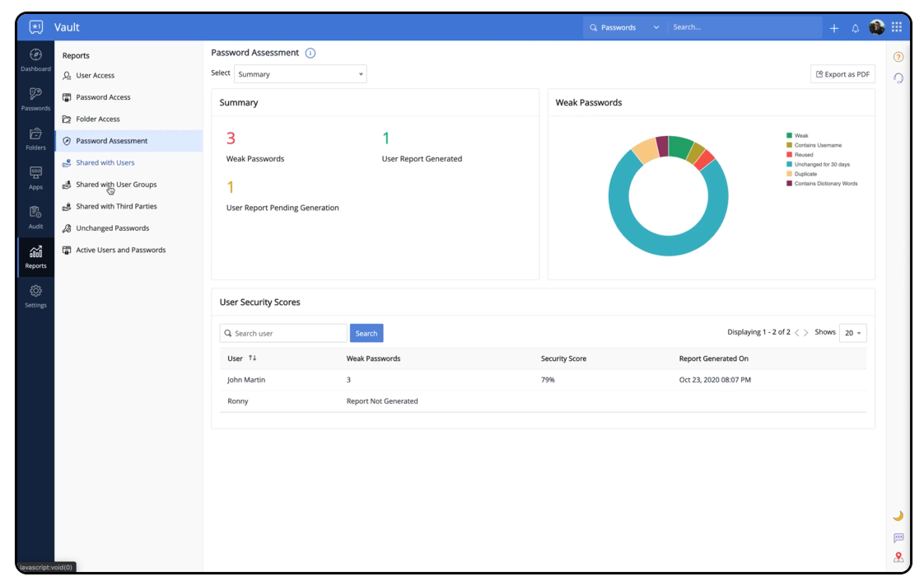This screenshot has width=924, height=586.
Task: Click the Export as PDF button
Action: tap(842, 74)
